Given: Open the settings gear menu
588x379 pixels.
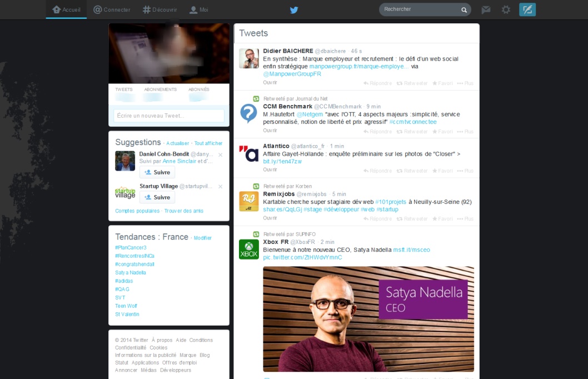Looking at the screenshot, I should (506, 10).
